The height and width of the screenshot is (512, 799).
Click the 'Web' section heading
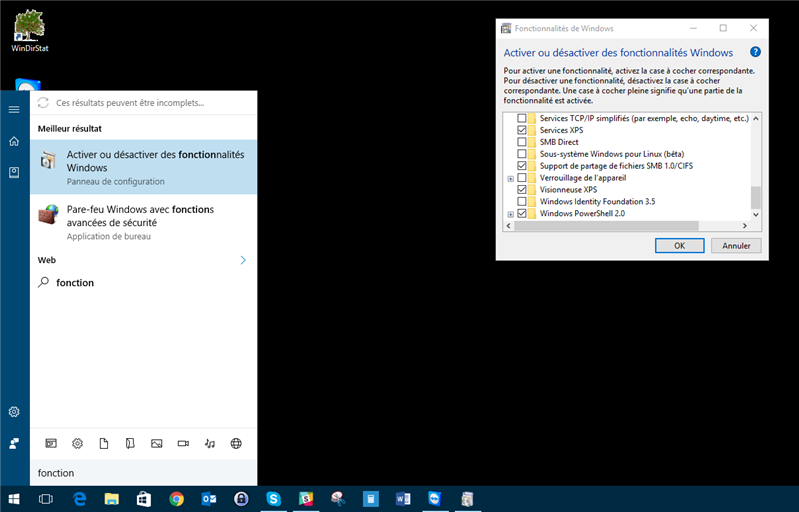click(46, 260)
